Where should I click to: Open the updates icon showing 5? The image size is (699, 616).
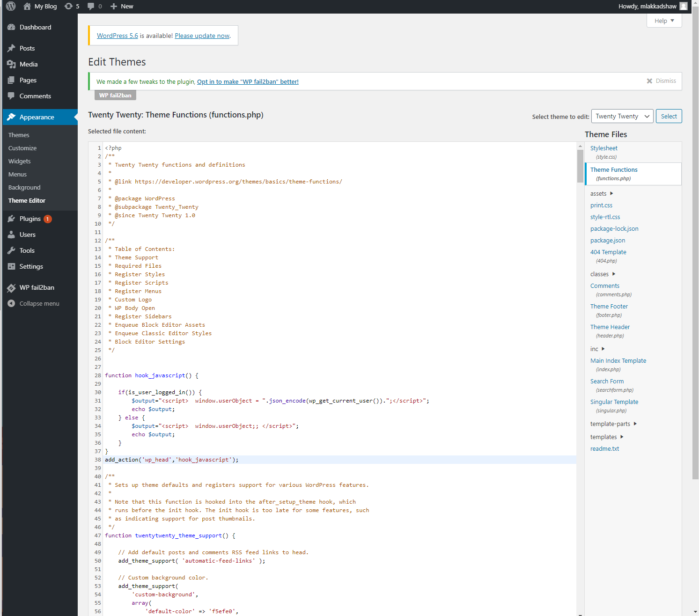coord(68,7)
